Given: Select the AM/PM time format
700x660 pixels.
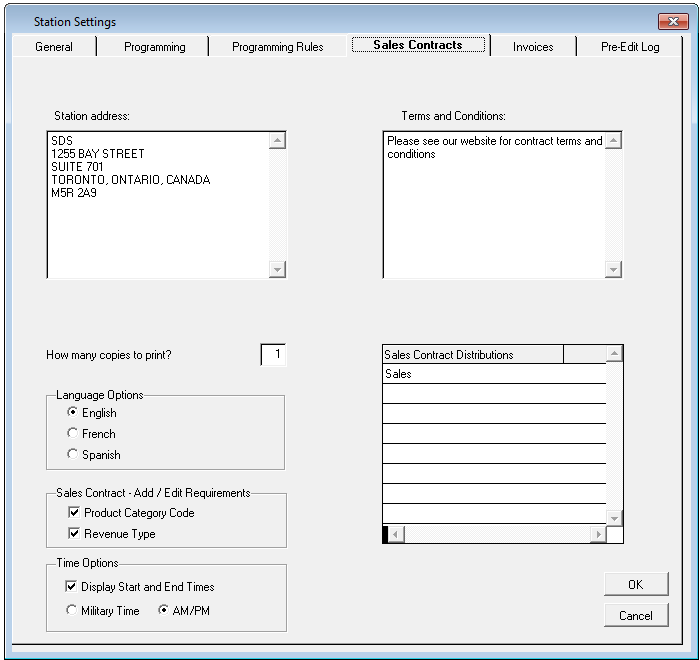Looking at the screenshot, I should [x=164, y=611].
